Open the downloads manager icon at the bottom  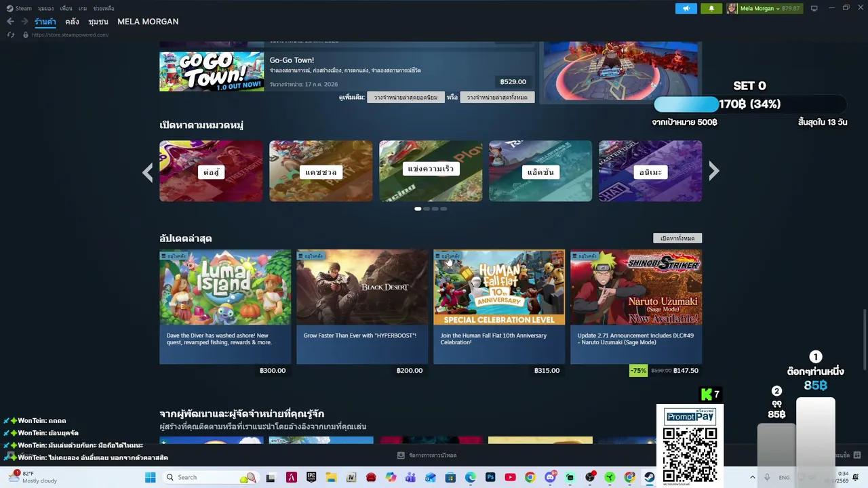click(401, 455)
